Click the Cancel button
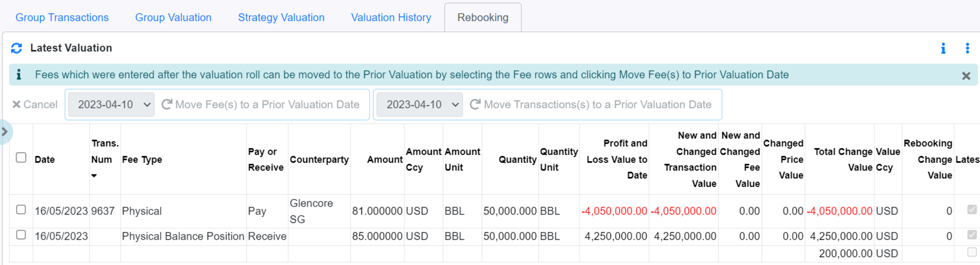Image resolution: width=980 pixels, height=265 pixels. point(35,104)
